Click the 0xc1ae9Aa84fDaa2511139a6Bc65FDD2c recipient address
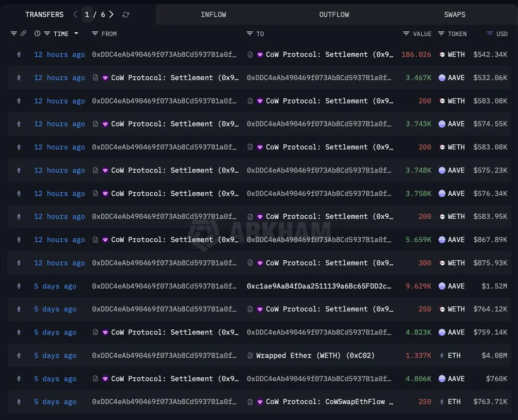Screen dimensions: 518x420 pyautogui.click(x=319, y=286)
